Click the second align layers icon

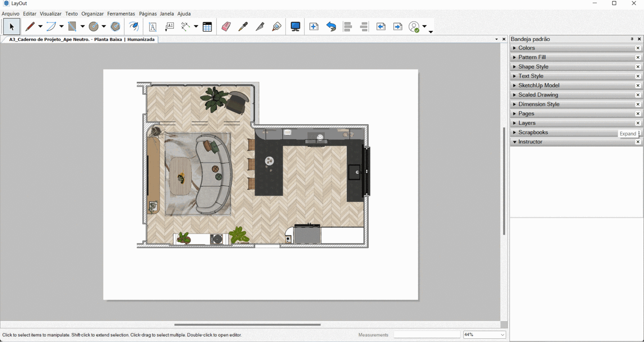[x=364, y=26]
